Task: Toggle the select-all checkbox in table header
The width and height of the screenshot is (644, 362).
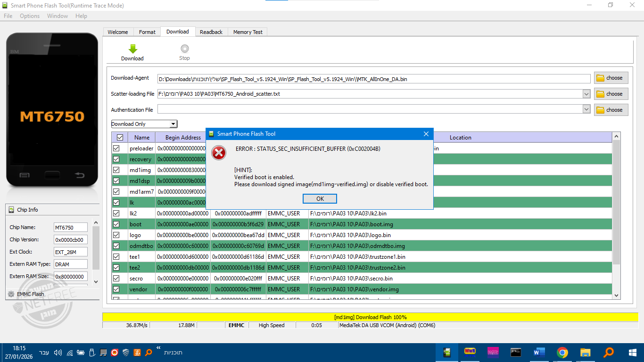Action: (x=120, y=138)
